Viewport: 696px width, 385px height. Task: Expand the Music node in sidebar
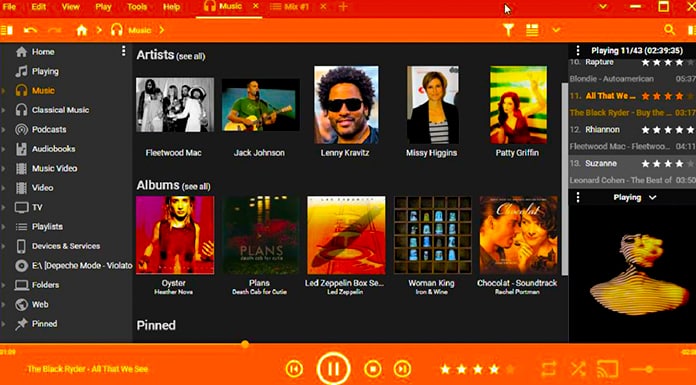tap(4, 91)
